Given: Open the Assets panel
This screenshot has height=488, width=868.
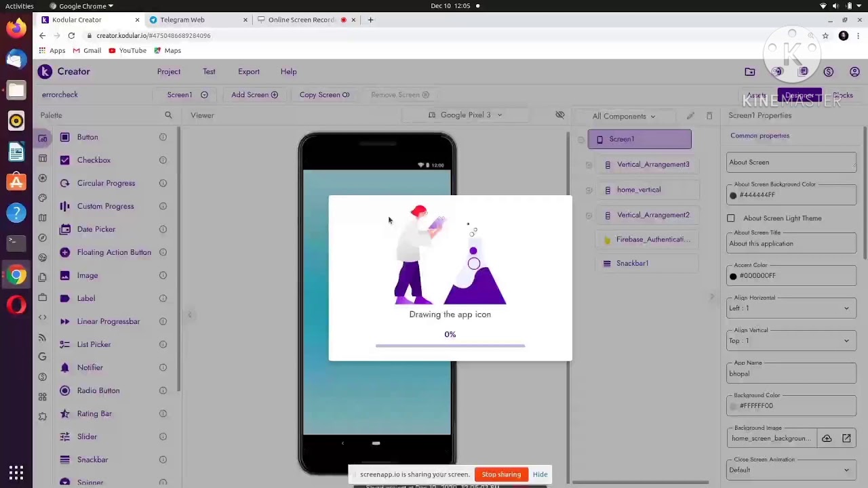Looking at the screenshot, I should pyautogui.click(x=757, y=96).
